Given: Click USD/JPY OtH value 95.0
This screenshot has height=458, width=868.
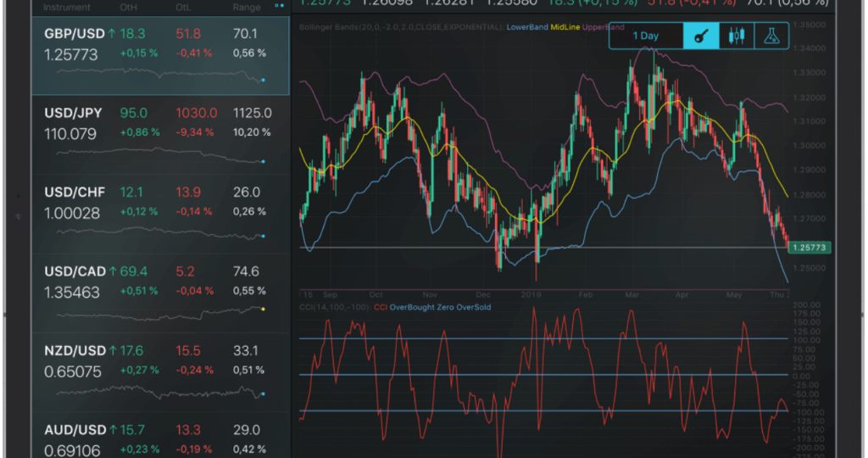Looking at the screenshot, I should (x=133, y=114).
